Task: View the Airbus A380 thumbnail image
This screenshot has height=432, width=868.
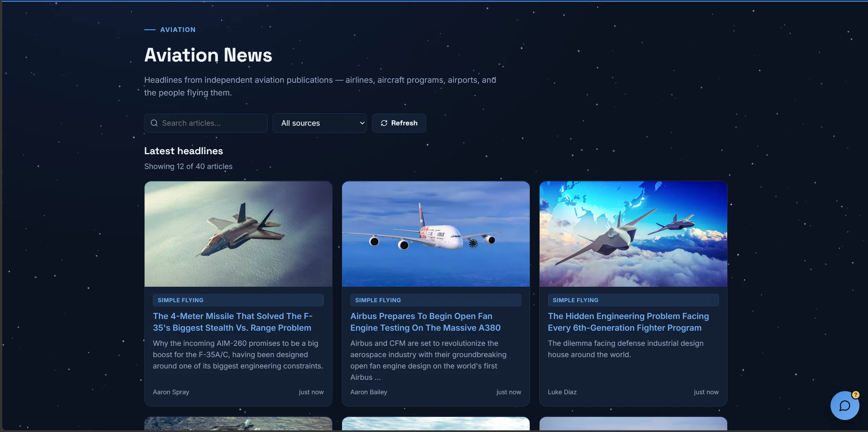Action: coord(436,234)
